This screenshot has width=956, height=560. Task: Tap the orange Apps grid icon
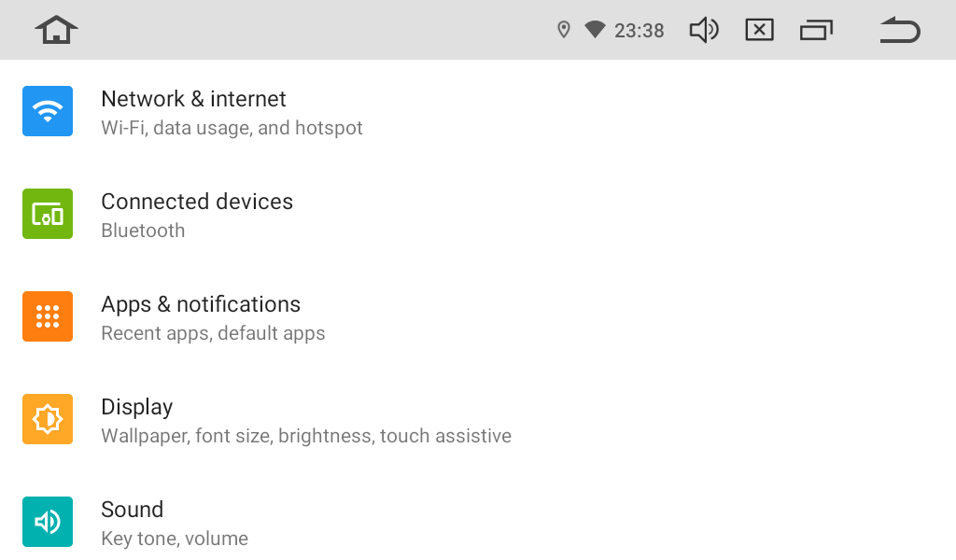coord(48,316)
